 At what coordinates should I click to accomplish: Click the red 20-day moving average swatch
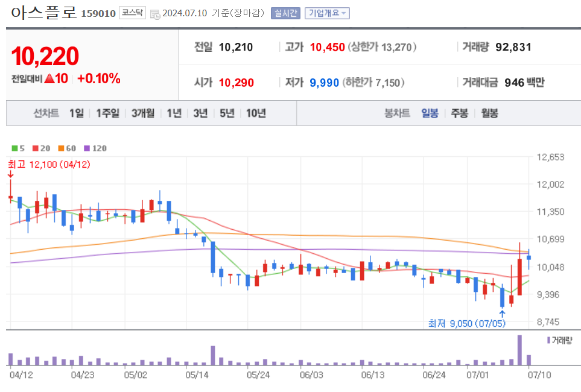(36, 148)
